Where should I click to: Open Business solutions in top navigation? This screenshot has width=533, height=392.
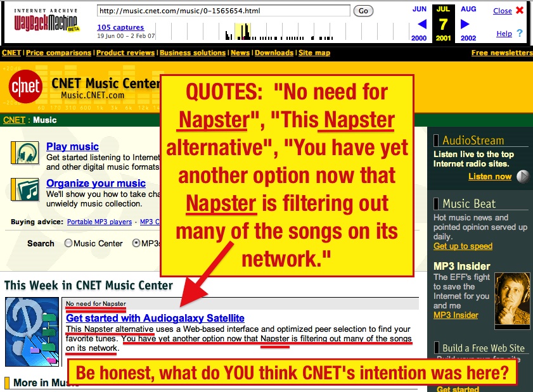click(193, 53)
